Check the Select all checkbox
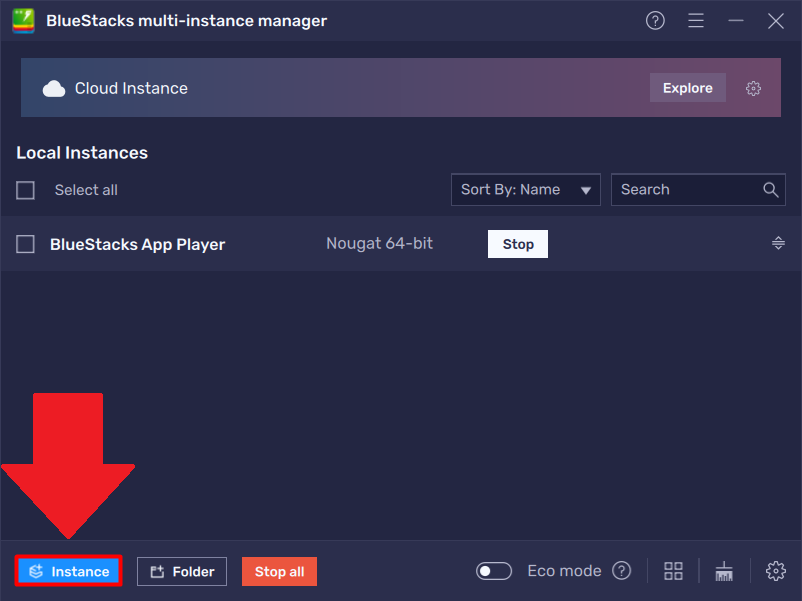Image resolution: width=802 pixels, height=601 pixels. pos(26,190)
